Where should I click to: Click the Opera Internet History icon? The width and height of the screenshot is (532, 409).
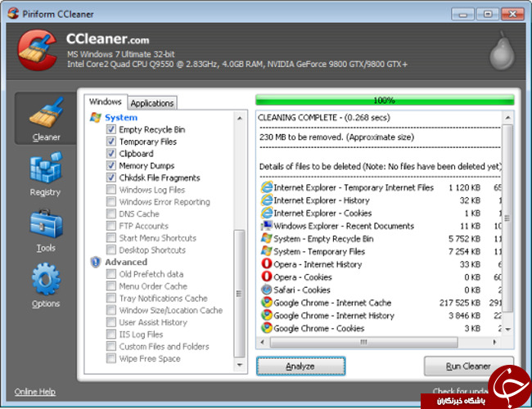[267, 264]
